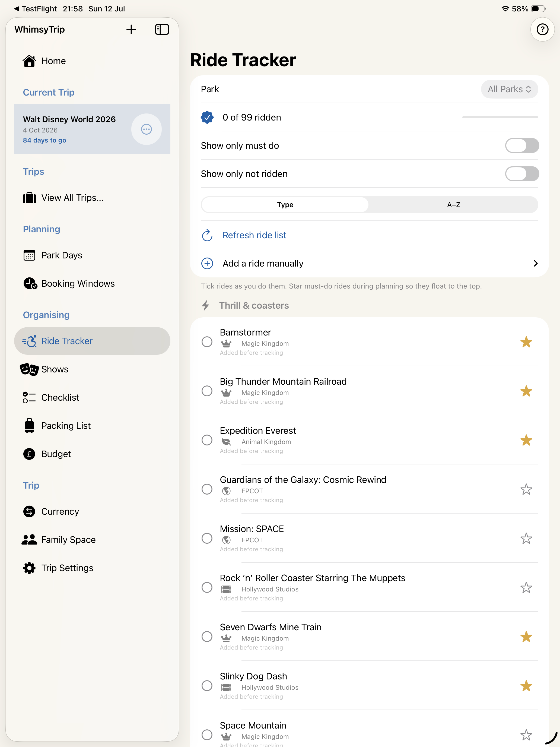This screenshot has height=747, width=560.
Task: Toggle the sidebar panel icon
Action: click(x=162, y=29)
